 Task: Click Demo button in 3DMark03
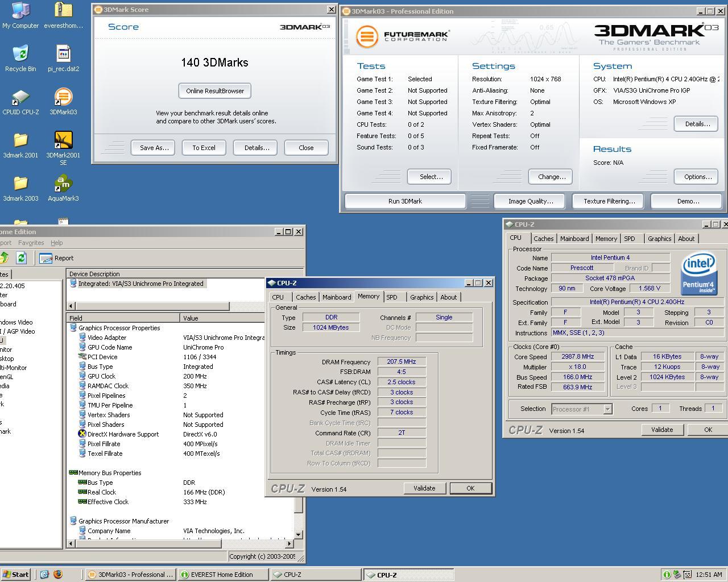click(688, 201)
